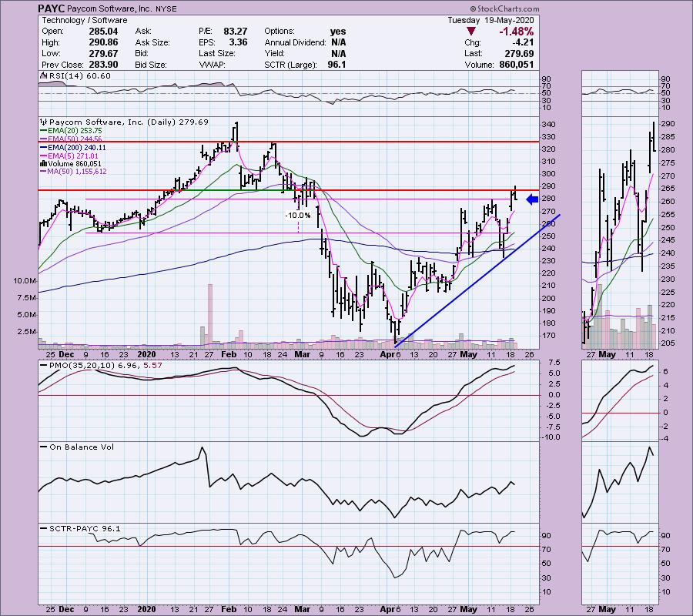Click the Prev Close value 283.90
Image resolution: width=693 pixels, height=616 pixels.
(103, 65)
